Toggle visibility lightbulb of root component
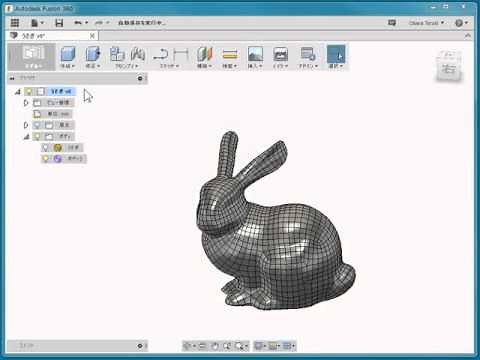The image size is (480, 360). click(x=29, y=91)
